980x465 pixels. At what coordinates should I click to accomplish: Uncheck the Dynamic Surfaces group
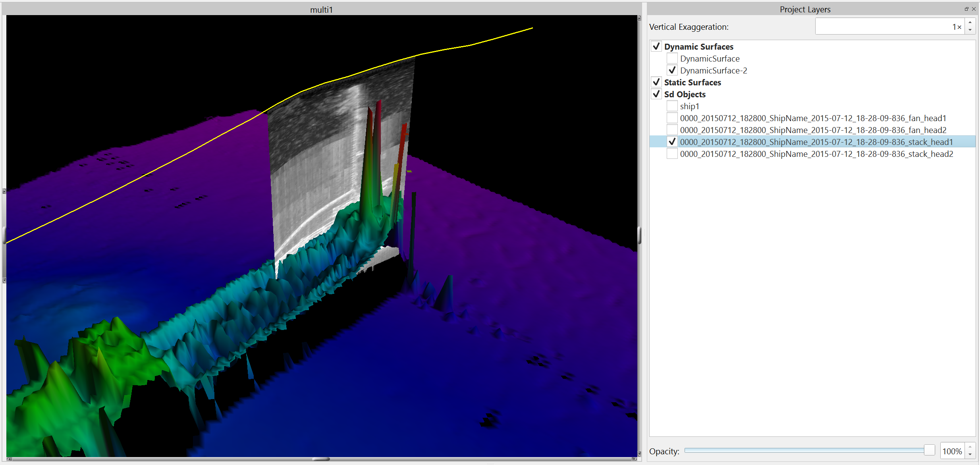tap(656, 46)
